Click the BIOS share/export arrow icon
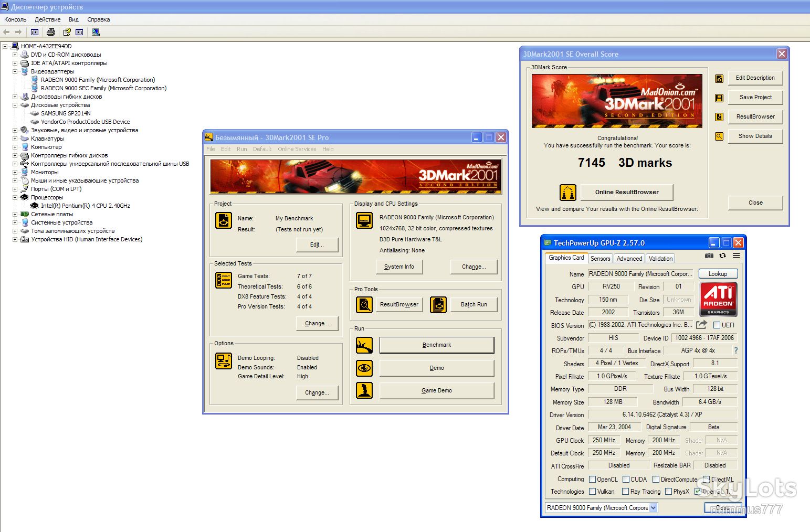 tap(701, 325)
